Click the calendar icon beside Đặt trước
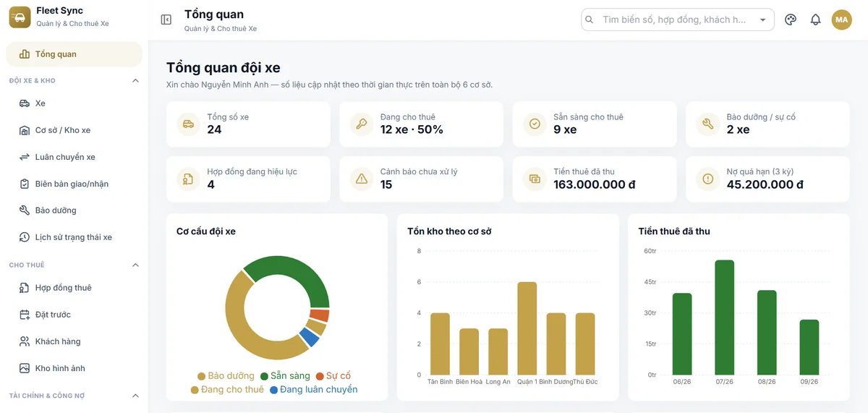Viewport: 868px width, 413px height. [24, 315]
